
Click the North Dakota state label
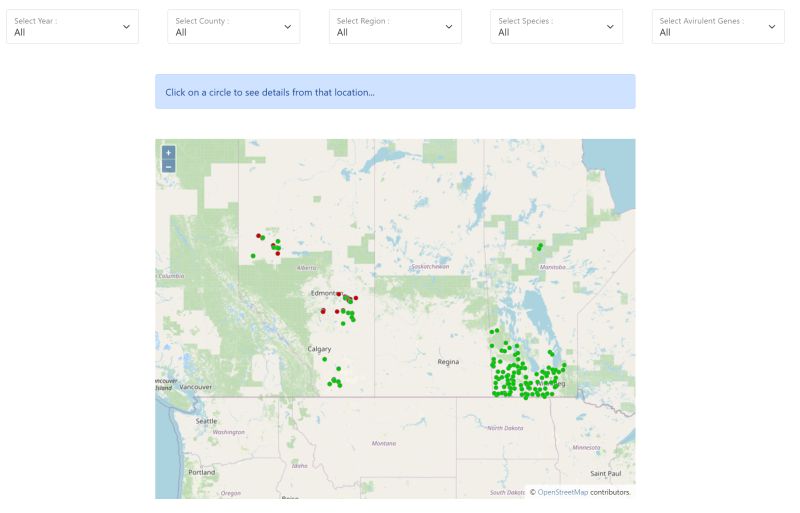click(x=505, y=428)
